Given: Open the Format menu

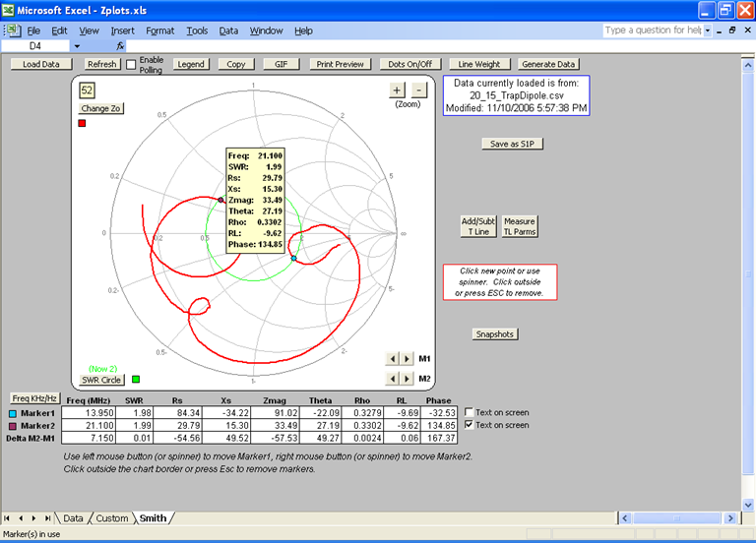Looking at the screenshot, I should pyautogui.click(x=159, y=30).
